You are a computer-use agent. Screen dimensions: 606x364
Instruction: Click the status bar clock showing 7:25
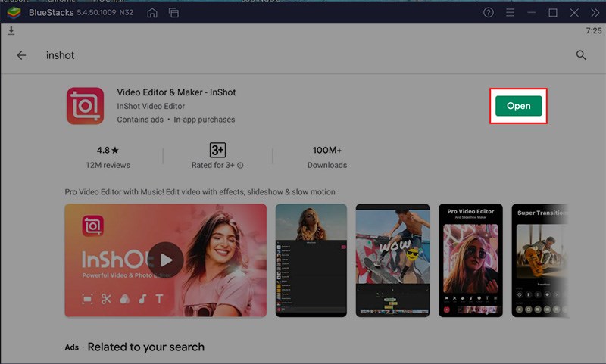tap(594, 30)
